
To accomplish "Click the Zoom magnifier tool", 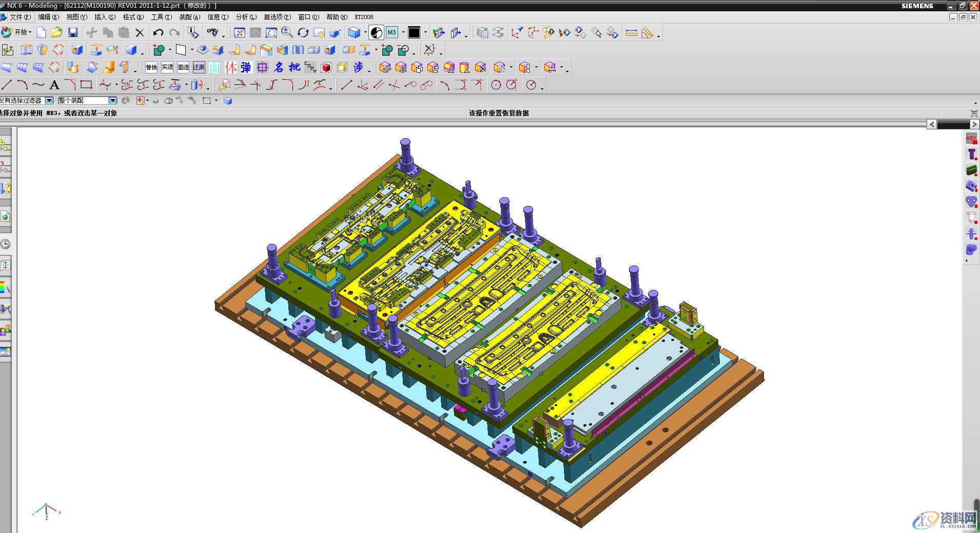I will point(287,33).
